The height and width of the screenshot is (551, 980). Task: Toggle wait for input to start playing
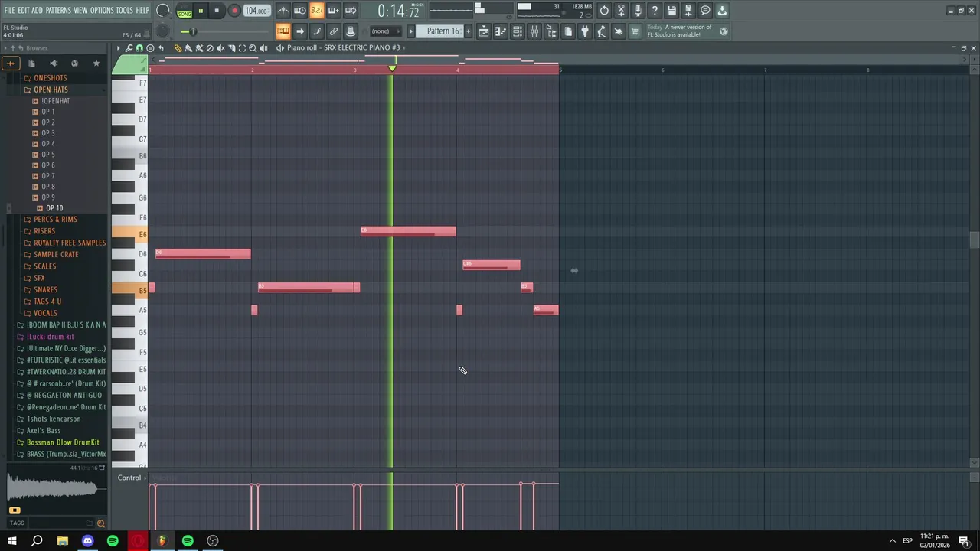pyautogui.click(x=300, y=11)
